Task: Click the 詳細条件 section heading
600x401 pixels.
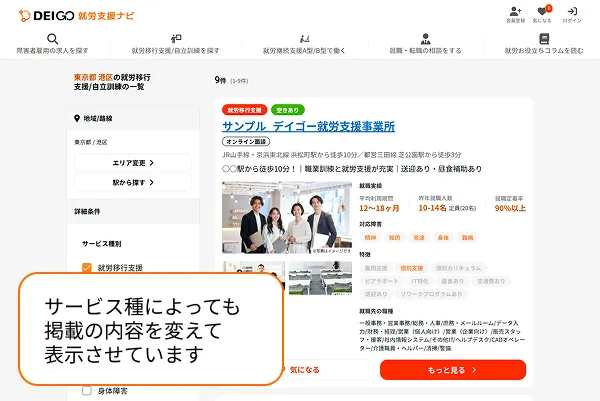Action: click(87, 212)
